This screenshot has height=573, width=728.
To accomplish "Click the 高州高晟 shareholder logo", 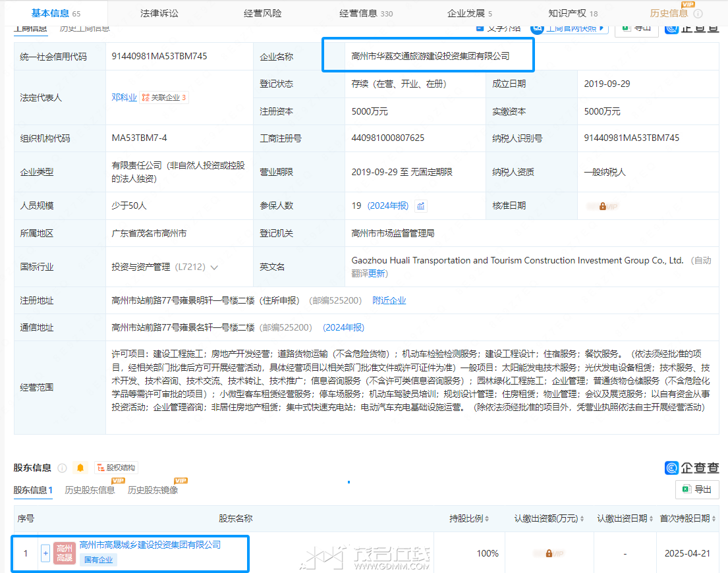I will point(65,553).
